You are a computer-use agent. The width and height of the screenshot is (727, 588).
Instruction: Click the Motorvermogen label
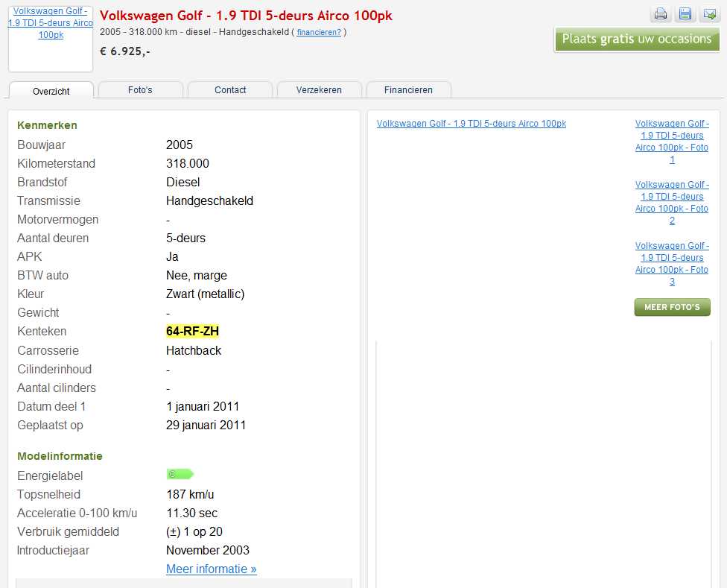click(58, 219)
